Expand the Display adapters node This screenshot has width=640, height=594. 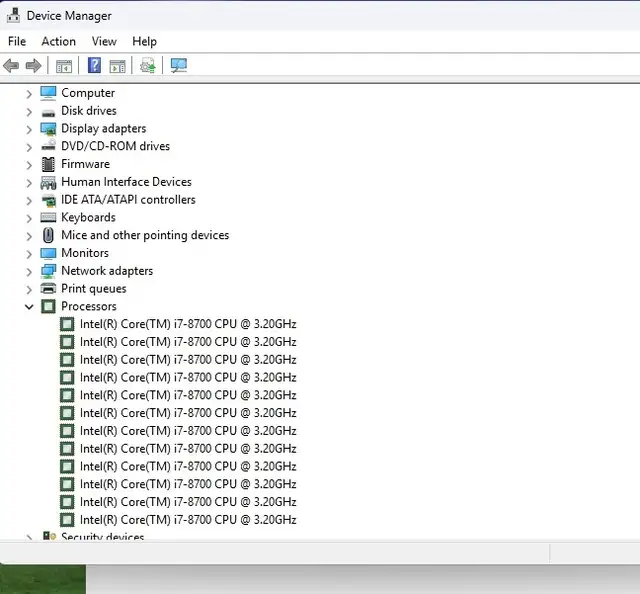point(29,130)
